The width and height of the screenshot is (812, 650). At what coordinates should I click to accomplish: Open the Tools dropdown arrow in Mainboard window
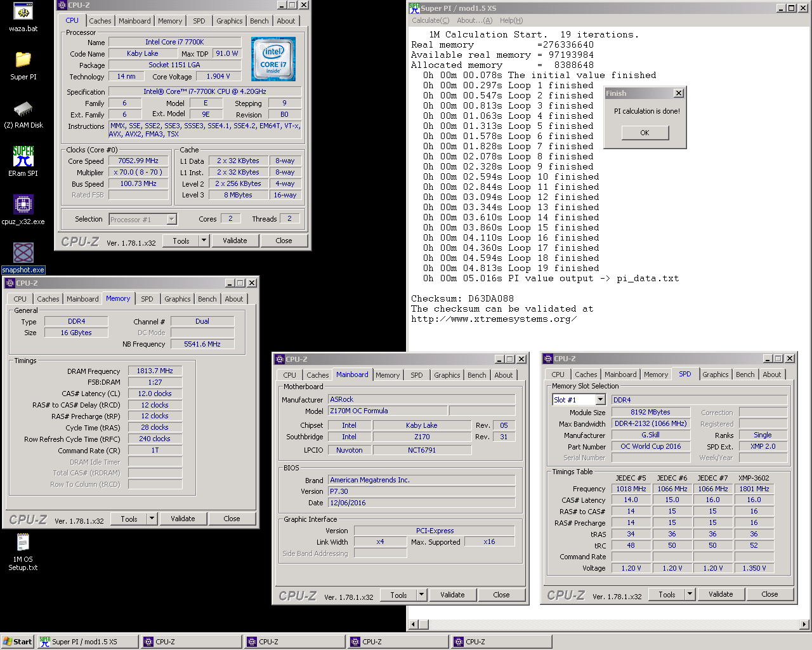tap(421, 595)
